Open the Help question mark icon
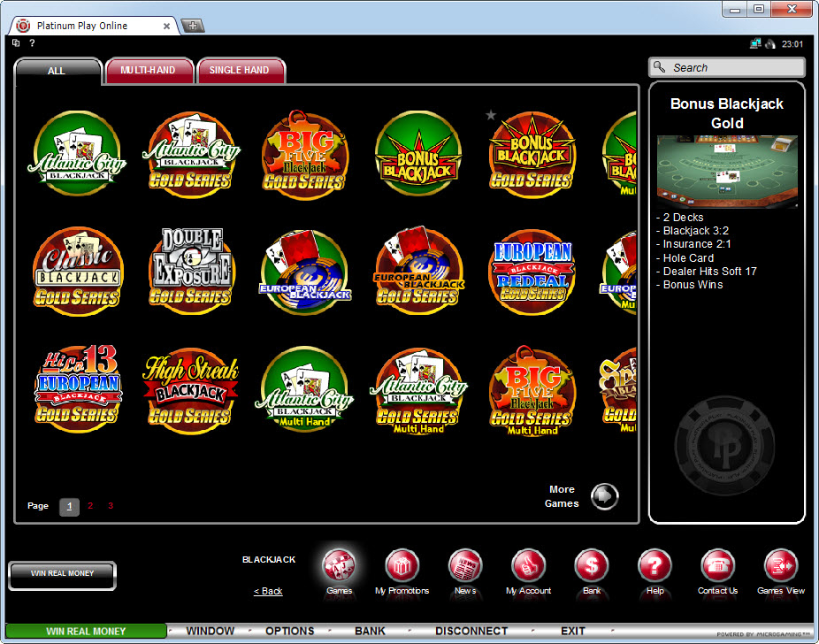 pyautogui.click(x=654, y=566)
